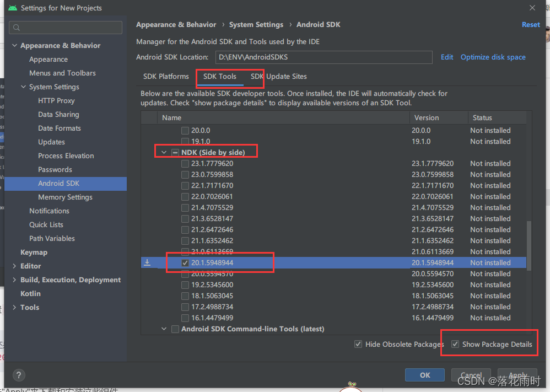Select the SDK Tools tab

point(219,76)
